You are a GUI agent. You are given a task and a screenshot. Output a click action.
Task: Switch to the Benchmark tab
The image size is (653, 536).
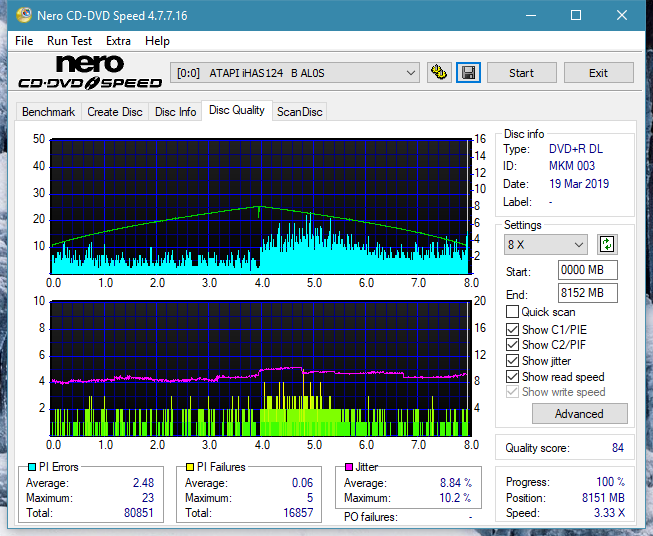click(48, 112)
